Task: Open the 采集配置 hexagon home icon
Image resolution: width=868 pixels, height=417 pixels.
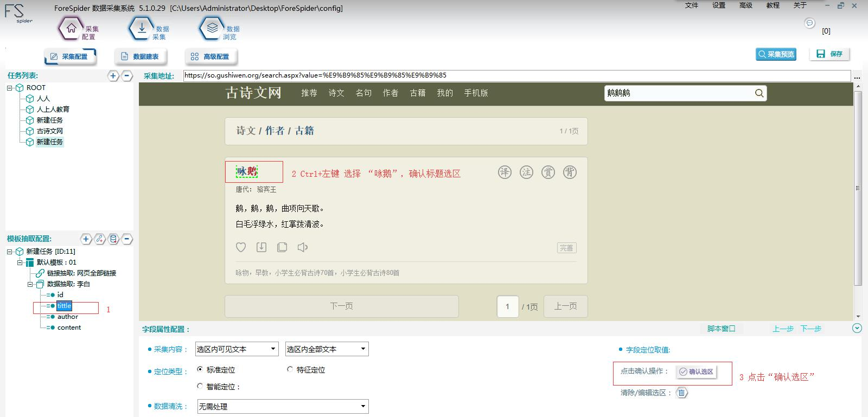Action: (71, 29)
